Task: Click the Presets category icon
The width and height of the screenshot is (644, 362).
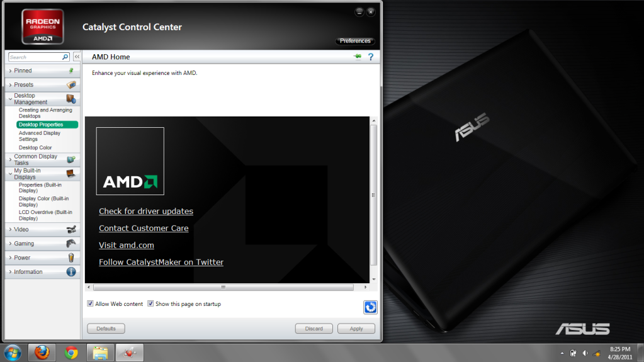Action: 71,84
